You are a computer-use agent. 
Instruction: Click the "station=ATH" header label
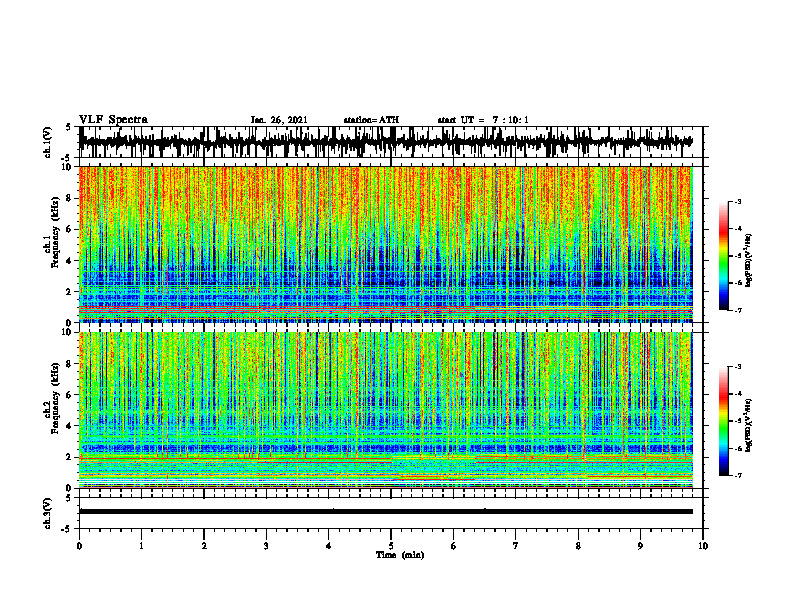(x=371, y=120)
